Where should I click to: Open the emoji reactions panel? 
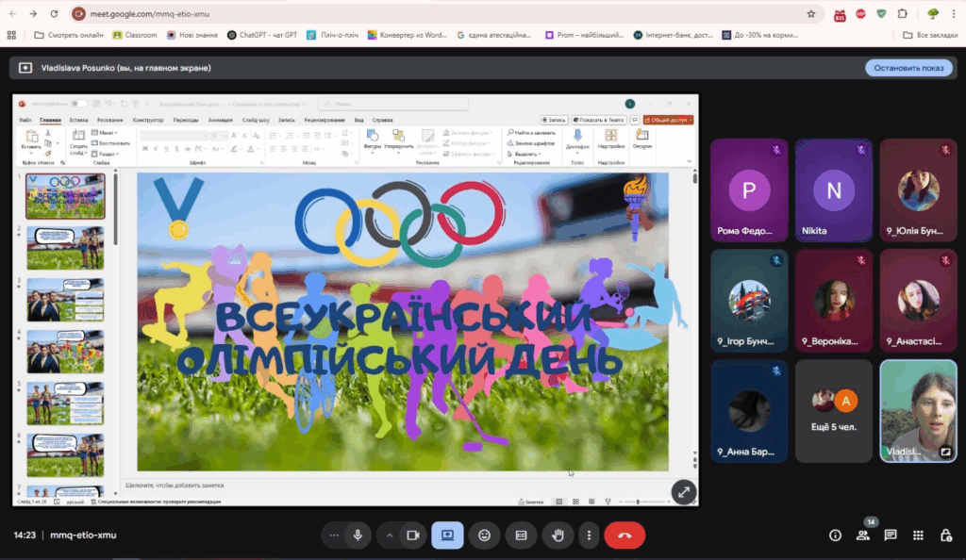tap(484, 535)
